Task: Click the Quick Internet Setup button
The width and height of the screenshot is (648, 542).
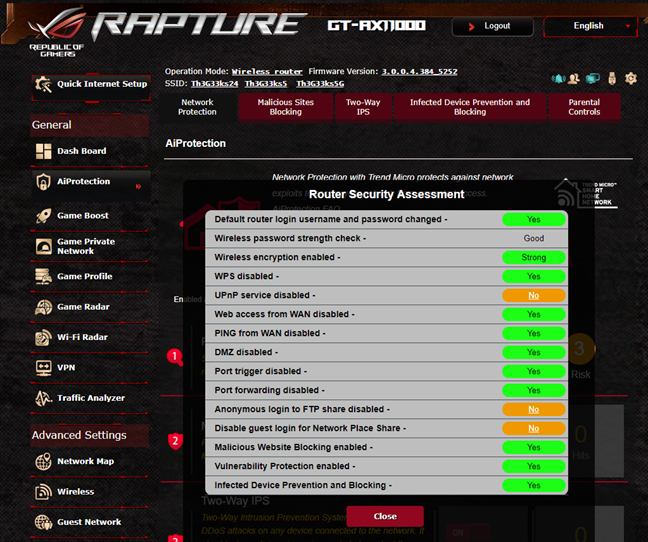Action: 91,87
